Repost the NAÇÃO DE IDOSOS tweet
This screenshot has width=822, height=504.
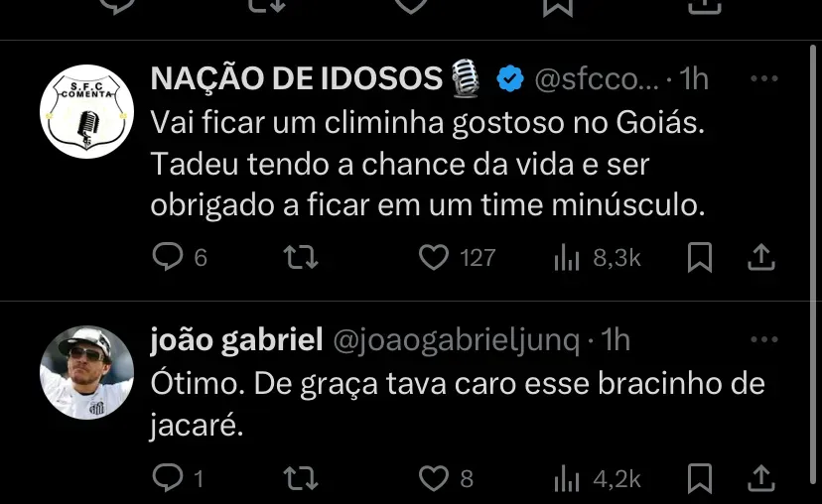tap(300, 258)
